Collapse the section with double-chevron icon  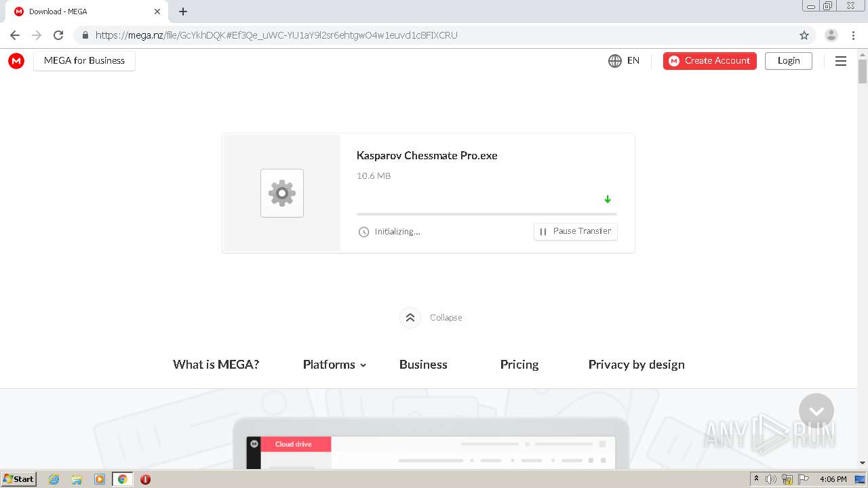410,317
